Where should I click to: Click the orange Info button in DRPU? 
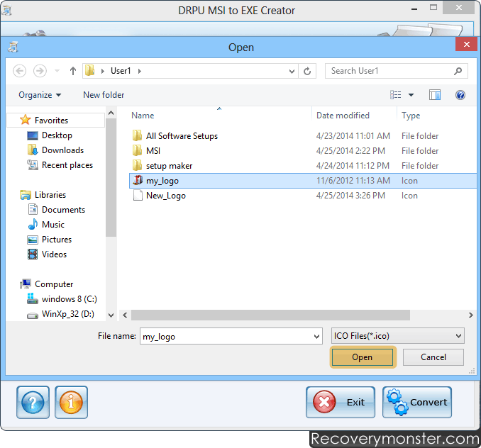[71, 403]
